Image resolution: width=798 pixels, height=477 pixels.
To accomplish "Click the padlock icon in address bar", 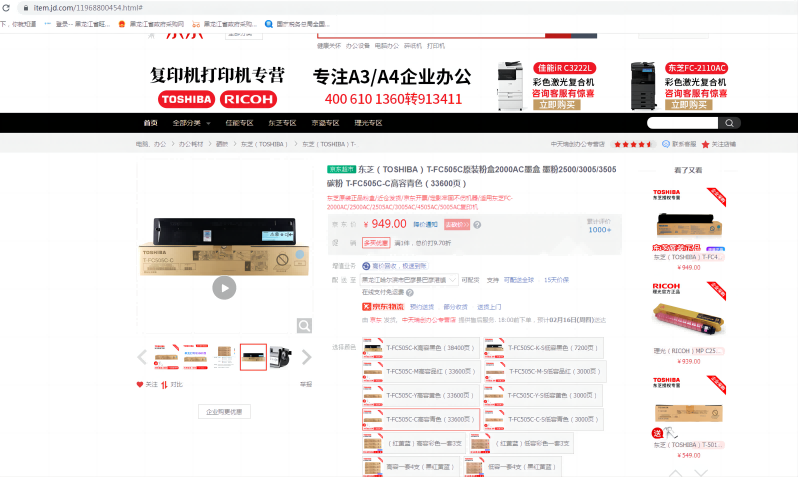I will (26, 8).
